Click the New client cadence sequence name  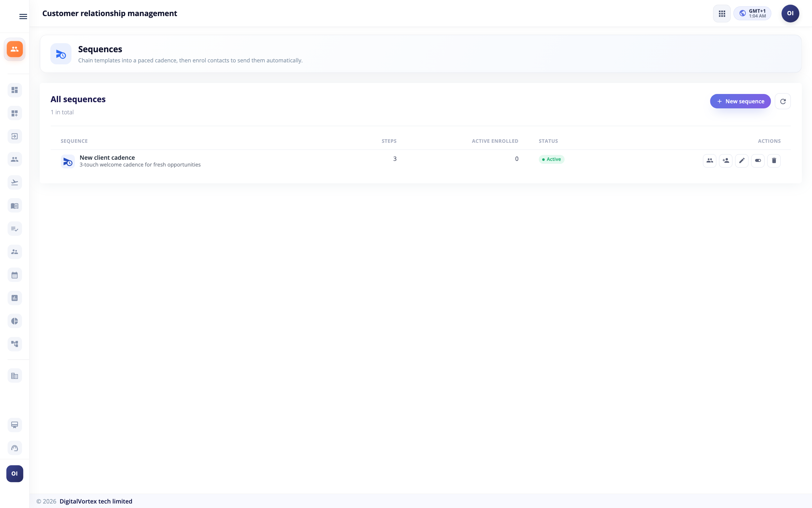tap(107, 157)
